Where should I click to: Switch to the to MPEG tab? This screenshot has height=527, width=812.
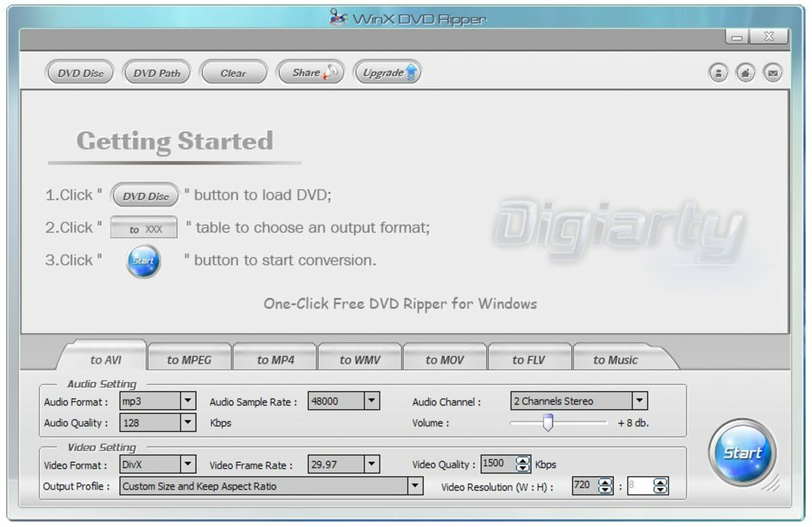pyautogui.click(x=189, y=360)
